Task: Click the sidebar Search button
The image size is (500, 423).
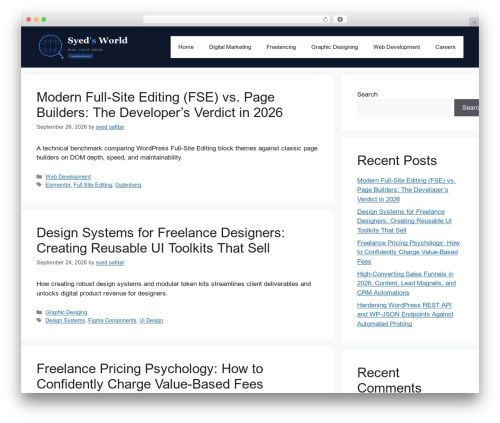Action: pyautogui.click(x=467, y=108)
